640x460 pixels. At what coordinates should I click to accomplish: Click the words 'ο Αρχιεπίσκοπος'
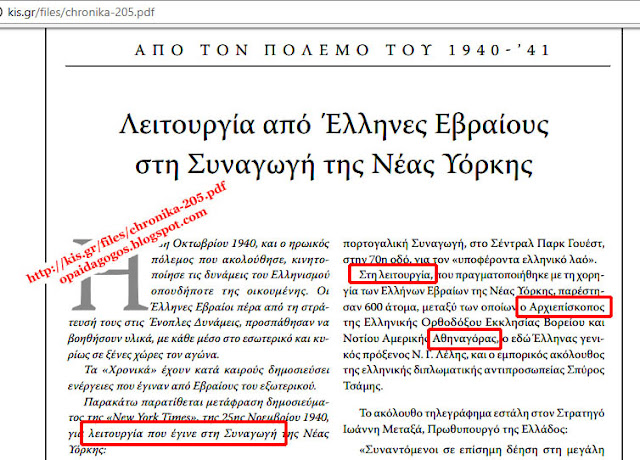(562, 307)
